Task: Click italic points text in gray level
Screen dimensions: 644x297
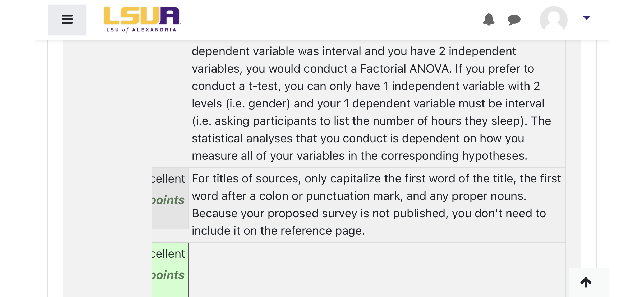Action: point(168,200)
